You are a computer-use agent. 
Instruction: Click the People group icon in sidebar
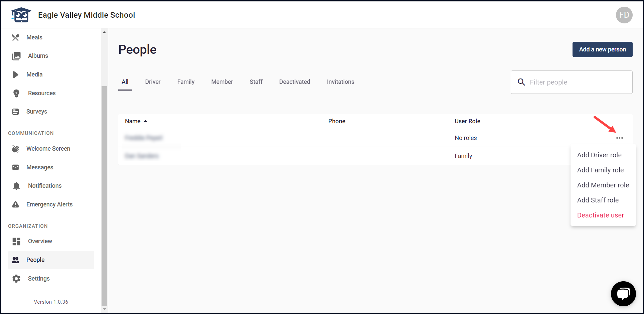(x=15, y=260)
